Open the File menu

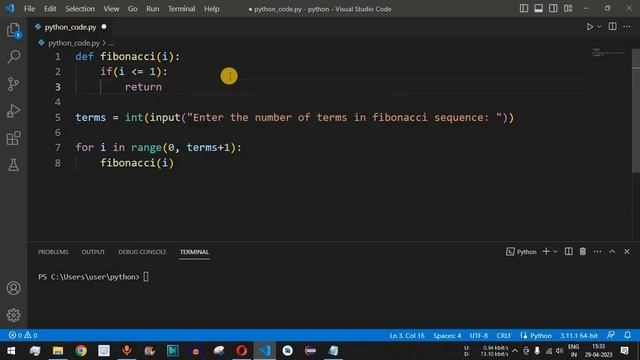[x=29, y=9]
